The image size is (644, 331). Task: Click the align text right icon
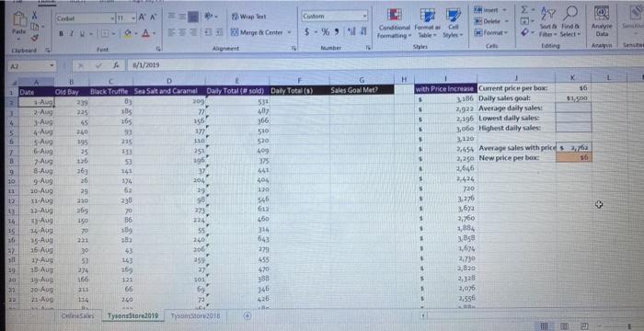[192, 32]
